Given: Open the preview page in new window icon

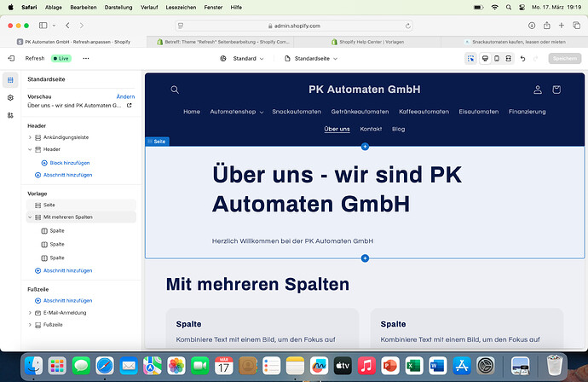Looking at the screenshot, I should (130, 106).
